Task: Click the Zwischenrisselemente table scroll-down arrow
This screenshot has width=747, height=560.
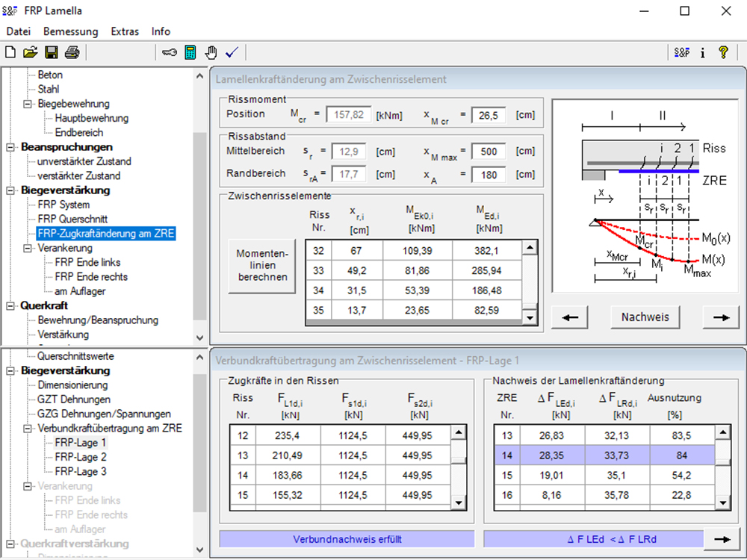Action: pyautogui.click(x=530, y=317)
